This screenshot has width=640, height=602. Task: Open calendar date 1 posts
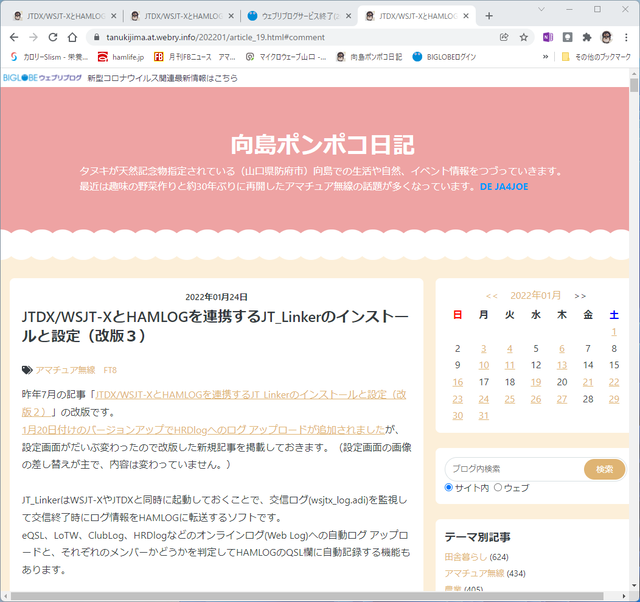[614, 332]
